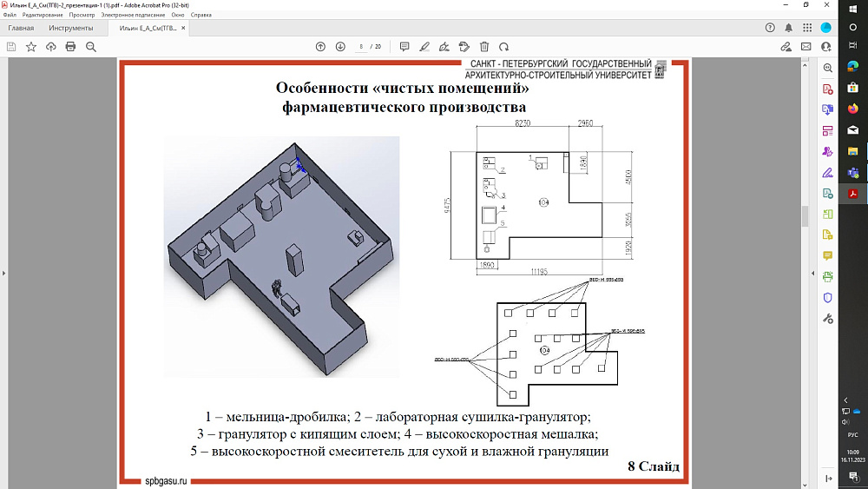Open the Compress PDF tool
The height and width of the screenshot is (489, 868).
coord(827,215)
